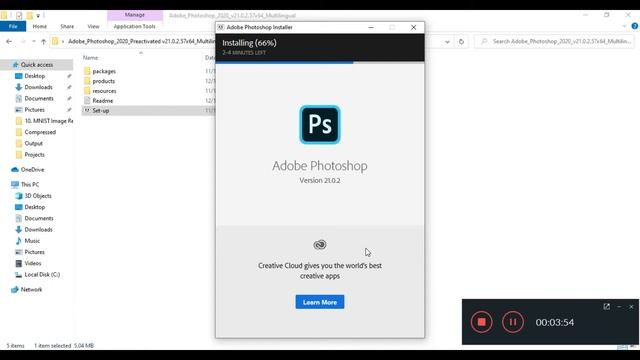
Task: Open Music under This PC
Action: (x=32, y=241)
